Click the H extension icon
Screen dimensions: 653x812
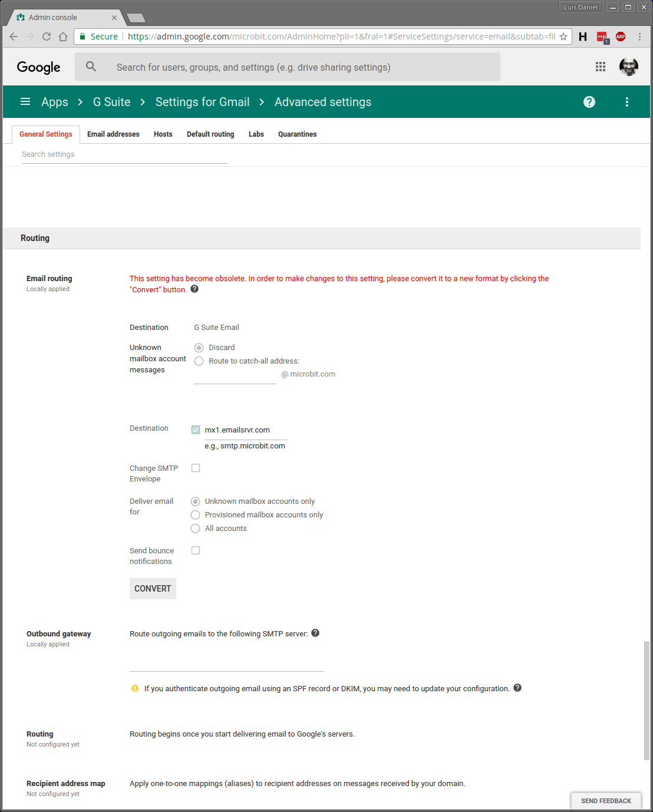(x=583, y=37)
